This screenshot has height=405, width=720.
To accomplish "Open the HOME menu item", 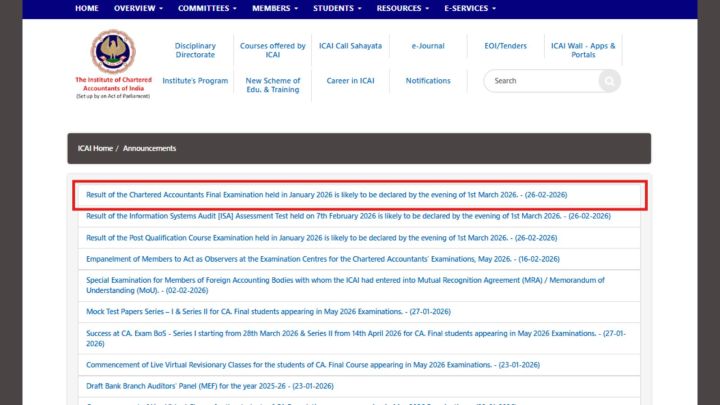I will [87, 8].
